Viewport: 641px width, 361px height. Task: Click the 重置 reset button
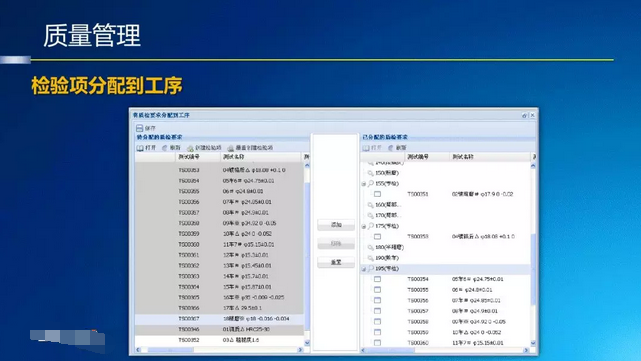click(x=336, y=262)
